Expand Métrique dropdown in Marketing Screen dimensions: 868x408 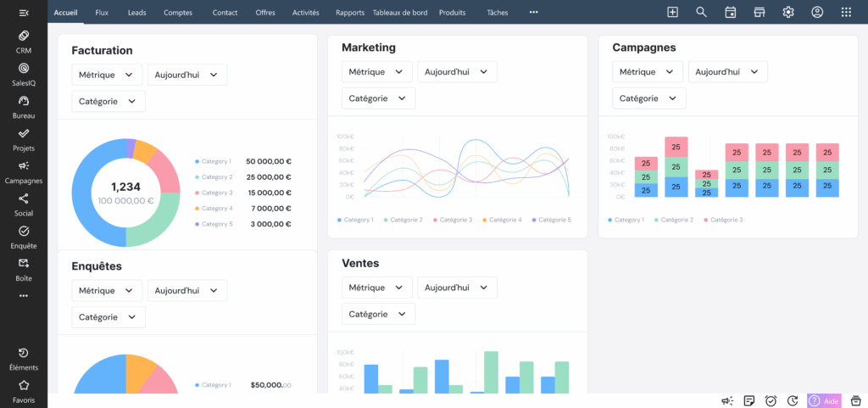377,71
